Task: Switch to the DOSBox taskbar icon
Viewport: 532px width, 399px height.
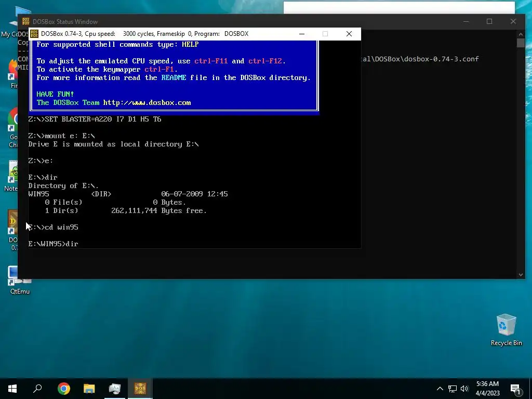Action: [x=140, y=389]
